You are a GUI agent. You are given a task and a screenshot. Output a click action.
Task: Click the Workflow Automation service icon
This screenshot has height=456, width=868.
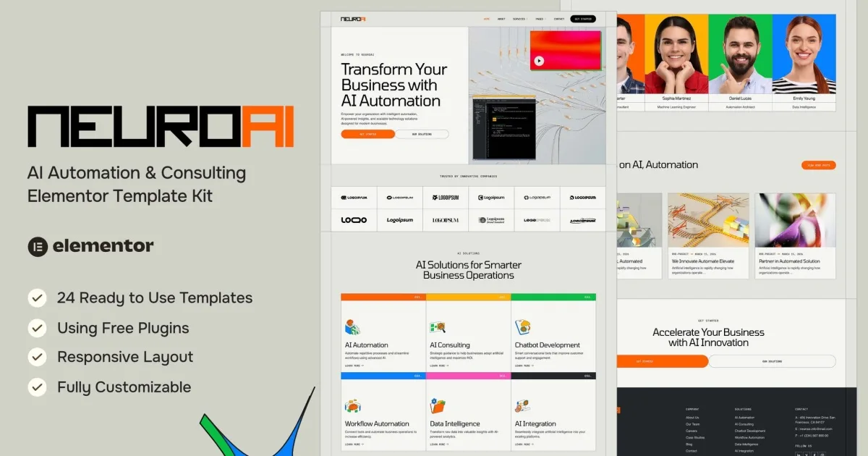pos(352,406)
